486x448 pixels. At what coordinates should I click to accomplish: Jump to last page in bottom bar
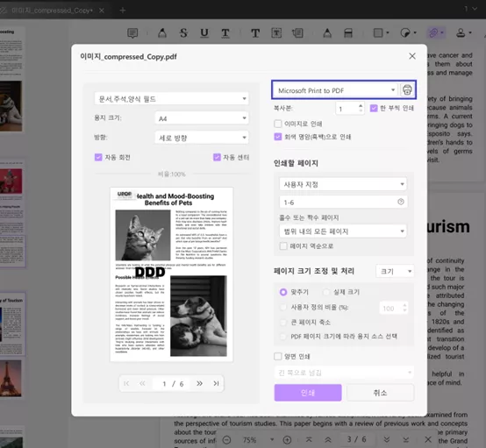pos(405,439)
